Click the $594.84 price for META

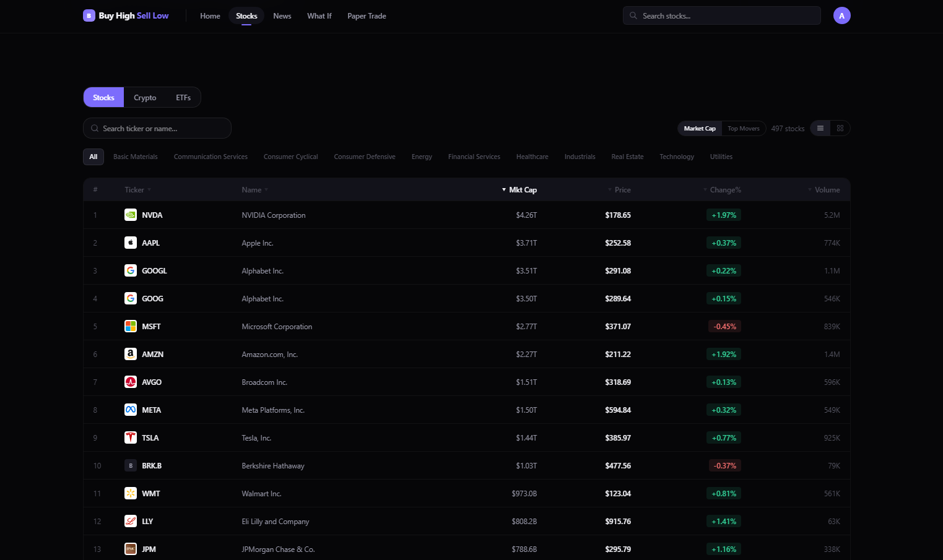pyautogui.click(x=618, y=410)
